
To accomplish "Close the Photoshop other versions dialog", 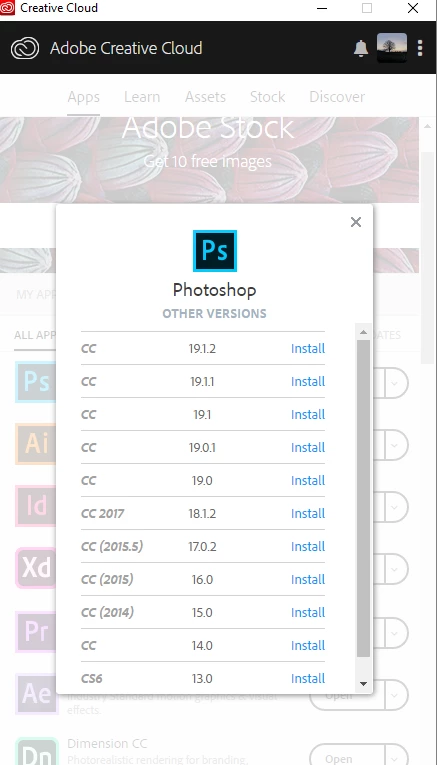I will (x=356, y=222).
